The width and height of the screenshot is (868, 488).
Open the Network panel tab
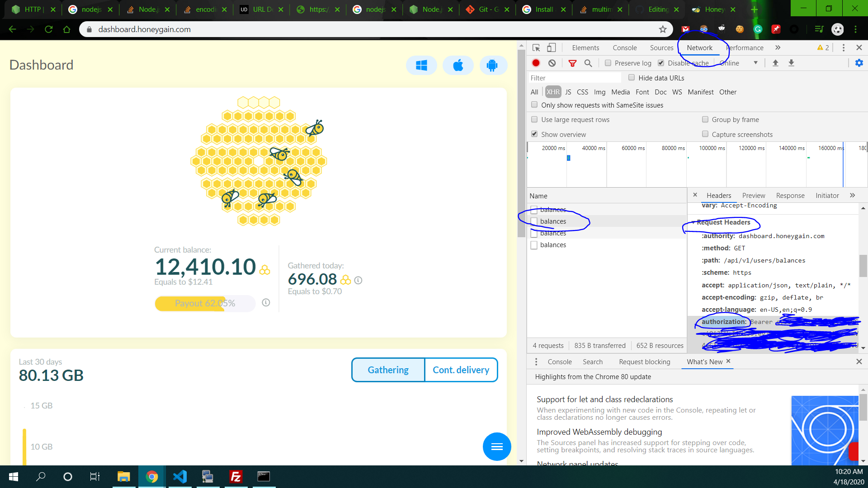(699, 47)
